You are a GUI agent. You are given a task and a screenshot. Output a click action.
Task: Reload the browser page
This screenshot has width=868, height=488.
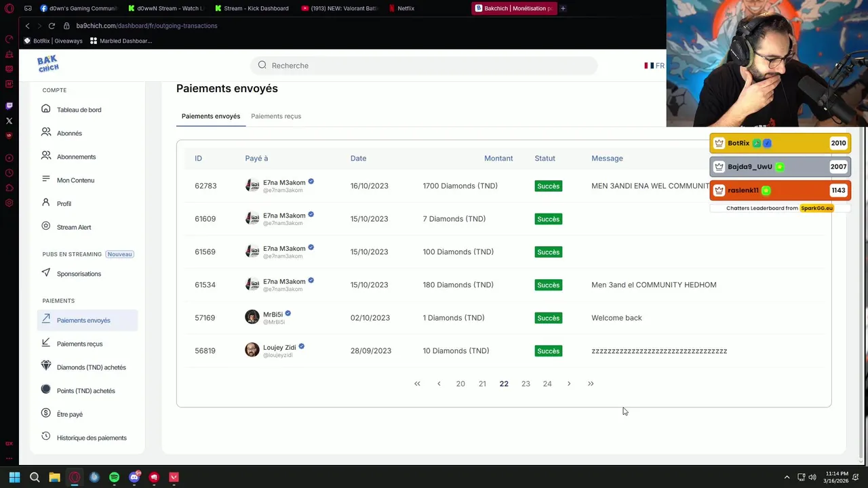[x=52, y=26]
